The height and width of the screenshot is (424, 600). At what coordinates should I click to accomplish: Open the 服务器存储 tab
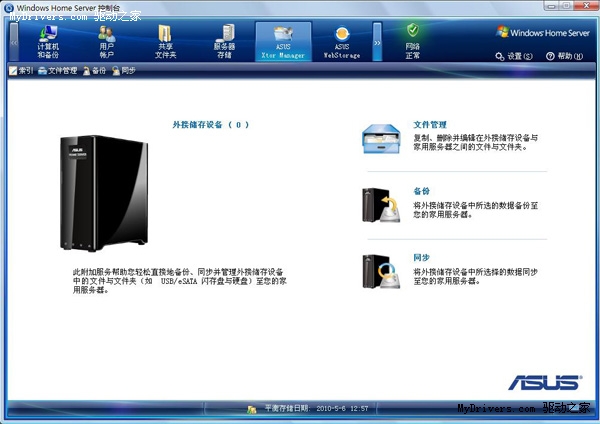(x=224, y=42)
